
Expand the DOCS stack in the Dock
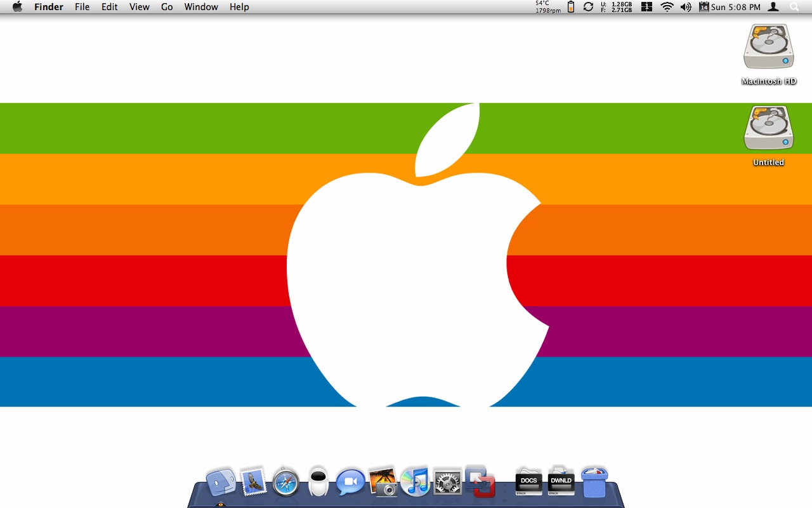[x=528, y=482]
